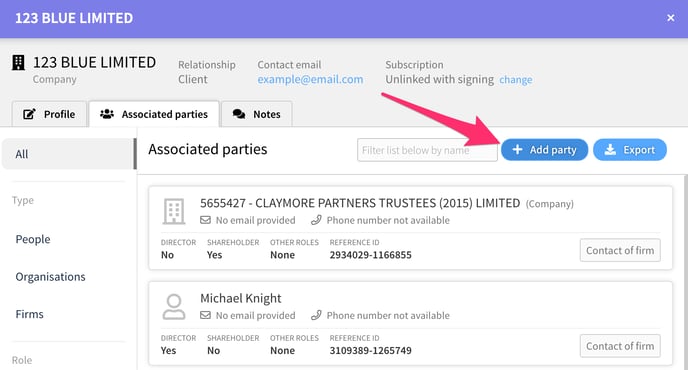This screenshot has width=688, height=370.
Task: Filter parties by Organisations
Action: (50, 277)
